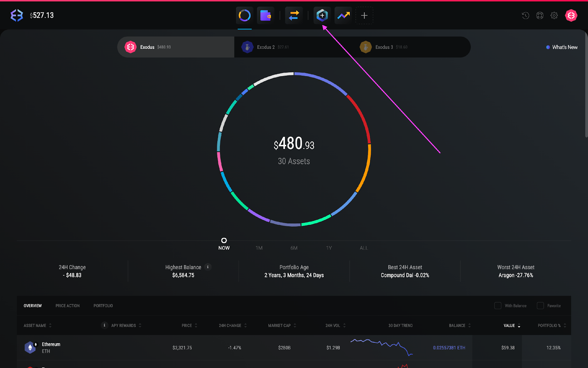This screenshot has width=588, height=368.
Task: Click Ethereum 24H change -1.47%
Action: click(x=235, y=348)
